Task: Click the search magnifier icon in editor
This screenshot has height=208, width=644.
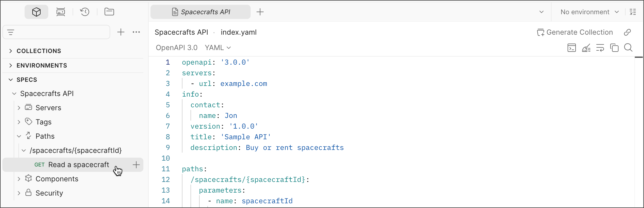Action: tap(628, 48)
